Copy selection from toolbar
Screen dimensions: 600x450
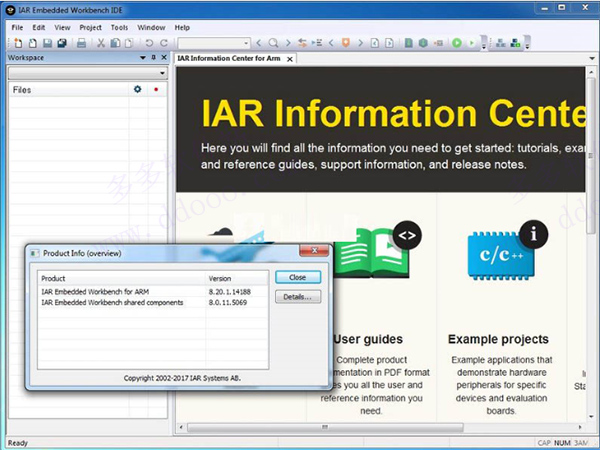(115, 43)
